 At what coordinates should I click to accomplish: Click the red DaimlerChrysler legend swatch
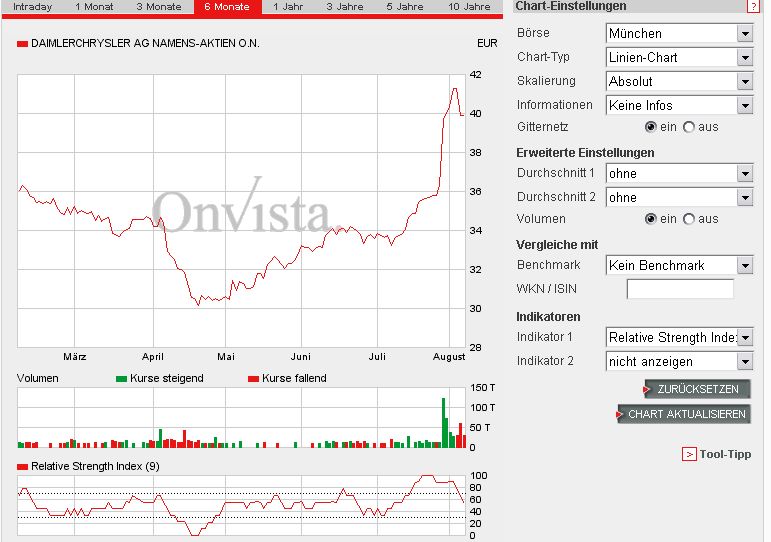(x=22, y=44)
